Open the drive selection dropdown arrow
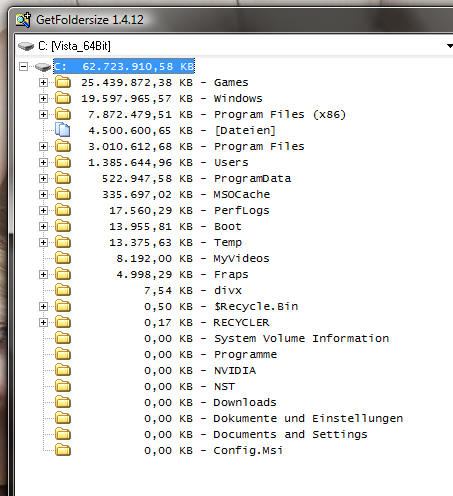 point(450,46)
